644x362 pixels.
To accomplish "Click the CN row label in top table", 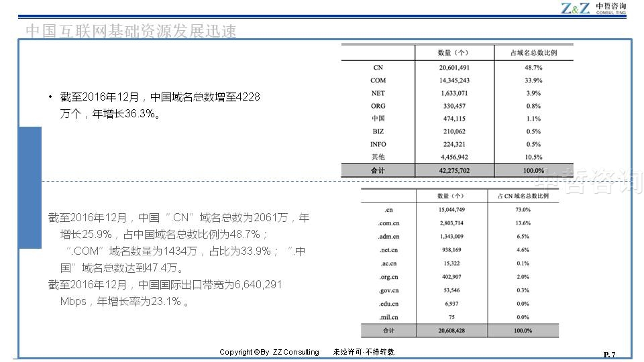I will [378, 68].
